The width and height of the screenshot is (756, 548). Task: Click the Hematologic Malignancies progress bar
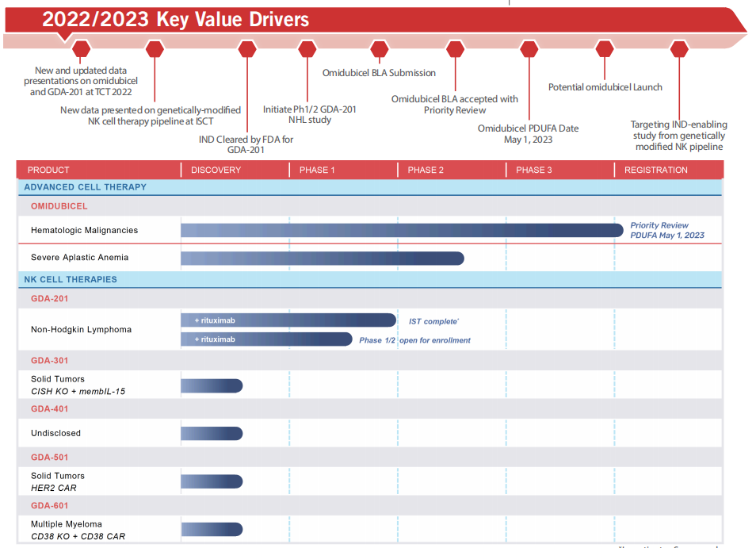(x=401, y=230)
